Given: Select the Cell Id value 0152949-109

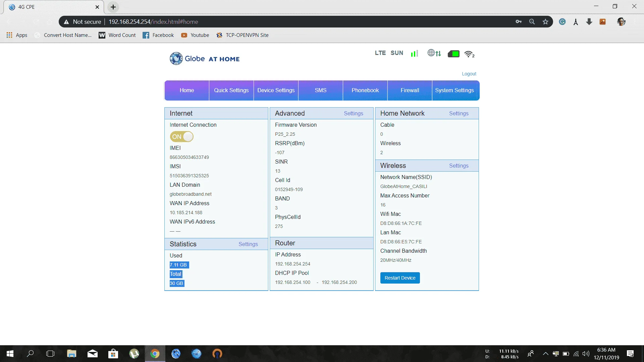Looking at the screenshot, I should tap(289, 189).
